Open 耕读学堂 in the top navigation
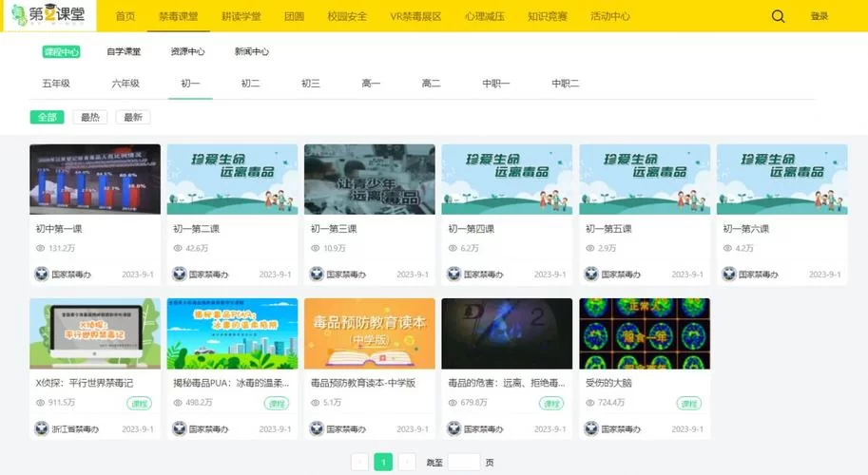Screen dimensions: 868x475 click(241, 16)
